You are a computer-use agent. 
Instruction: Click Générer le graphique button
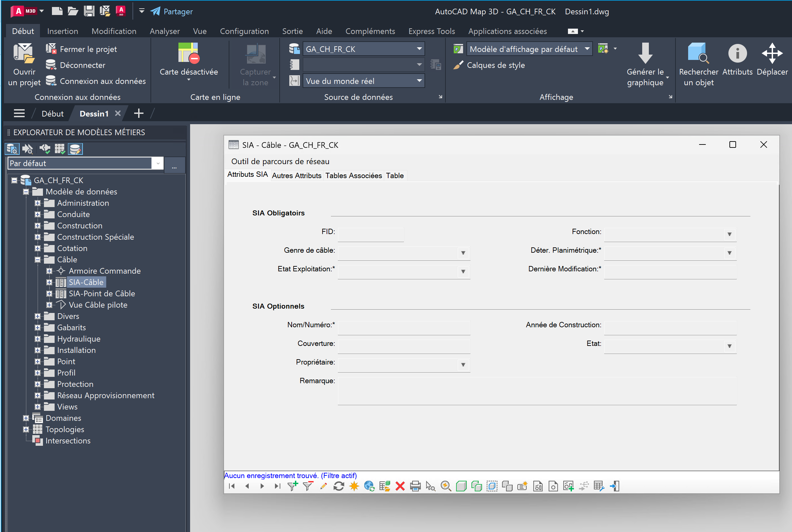[645, 65]
